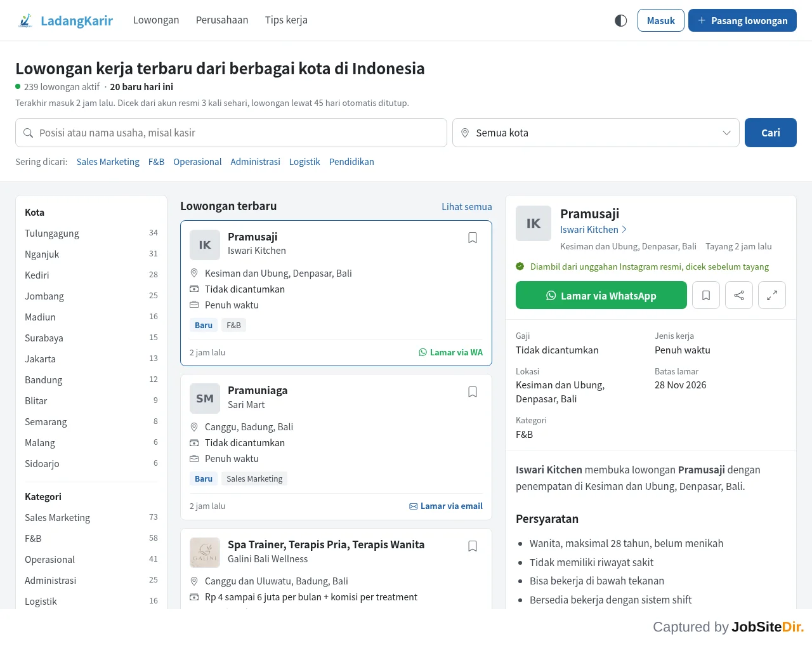Share the Pramusaji job posting
This screenshot has width=812, height=646.
[x=739, y=295]
